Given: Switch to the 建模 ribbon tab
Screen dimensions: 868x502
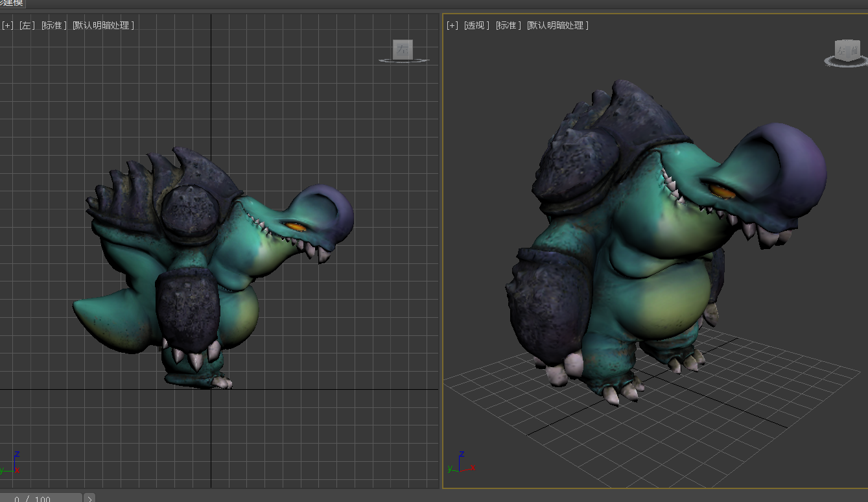Looking at the screenshot, I should click(12, 3).
